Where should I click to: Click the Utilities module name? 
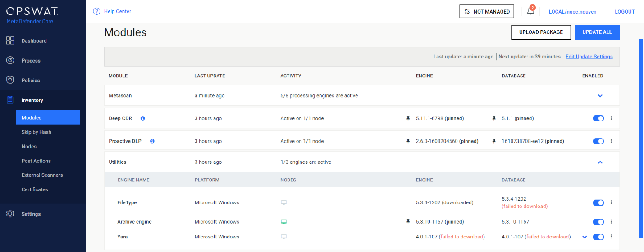coord(118,162)
